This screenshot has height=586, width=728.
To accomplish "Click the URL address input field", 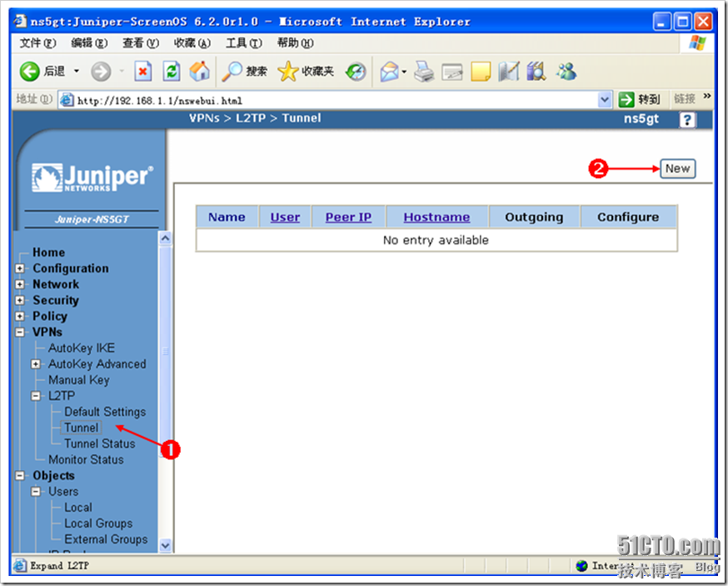I will click(337, 100).
